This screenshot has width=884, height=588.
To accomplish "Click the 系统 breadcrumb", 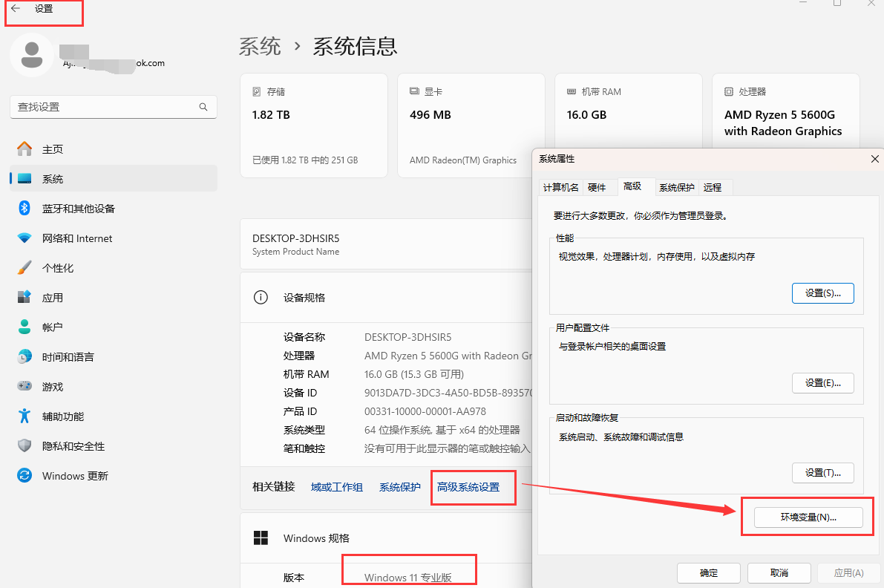I will coord(259,46).
